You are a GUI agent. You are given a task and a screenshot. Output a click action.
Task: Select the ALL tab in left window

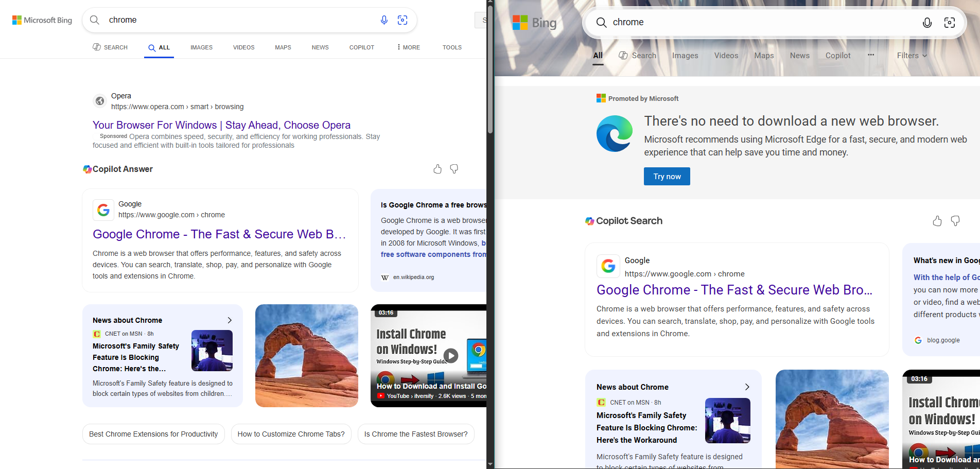[159, 47]
